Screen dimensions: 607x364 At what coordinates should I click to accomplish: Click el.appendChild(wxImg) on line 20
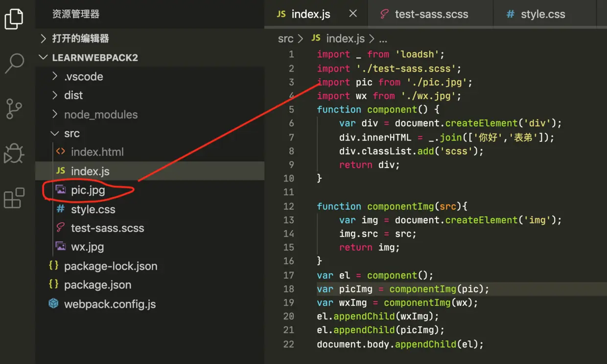point(378,316)
